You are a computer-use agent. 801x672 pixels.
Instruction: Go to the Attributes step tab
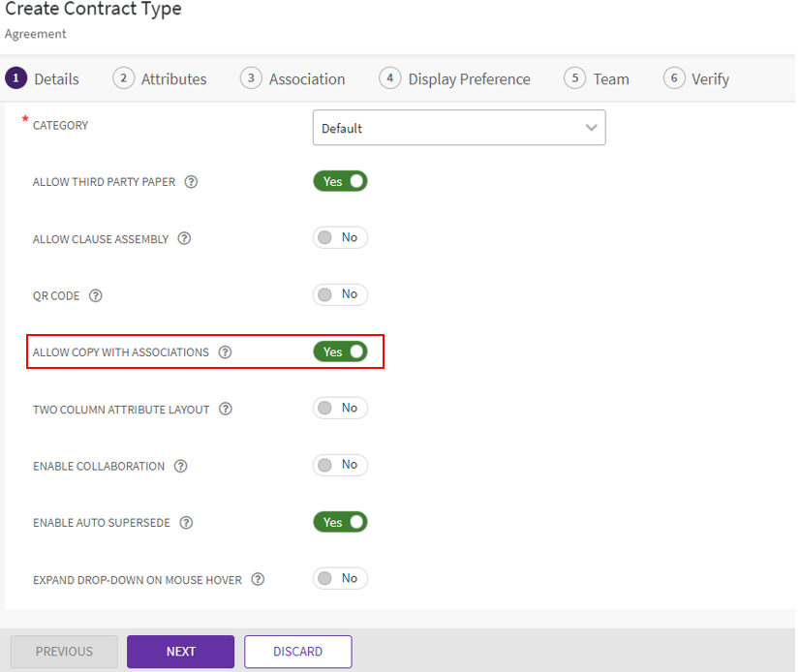pyautogui.click(x=160, y=79)
